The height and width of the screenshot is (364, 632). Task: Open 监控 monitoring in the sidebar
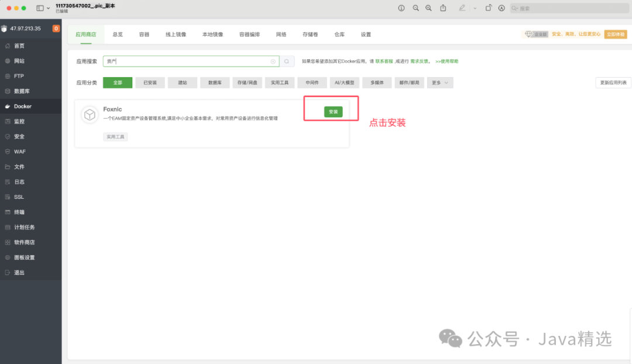coord(30,121)
